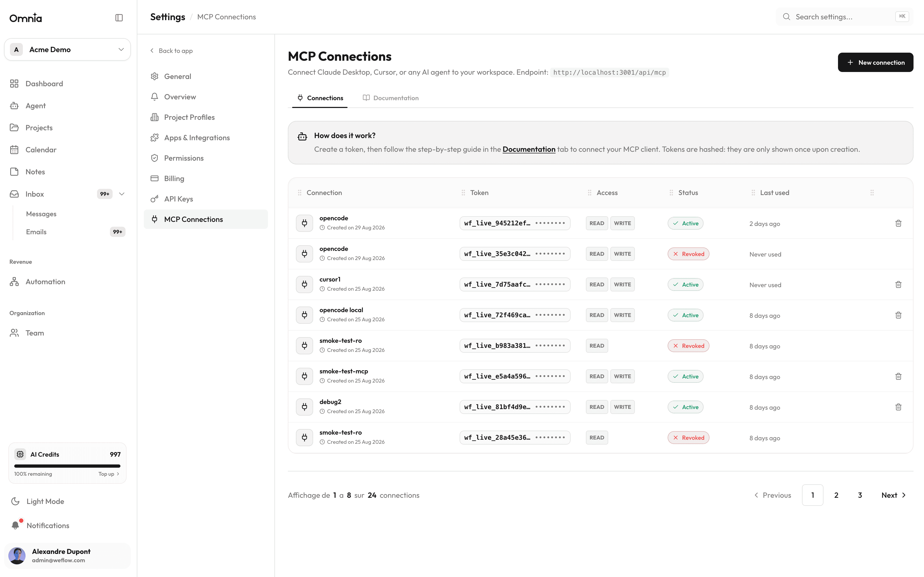Collapse the Inbox submenu chevron
This screenshot has width=924, height=577.
click(122, 194)
